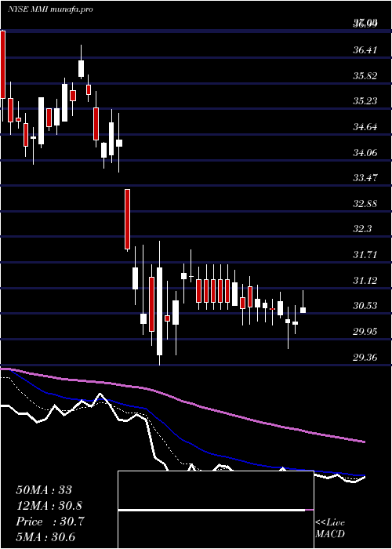This screenshot has width=392, height=549.
Task: Select the 30.53 price axis label
Action: [x=365, y=306]
